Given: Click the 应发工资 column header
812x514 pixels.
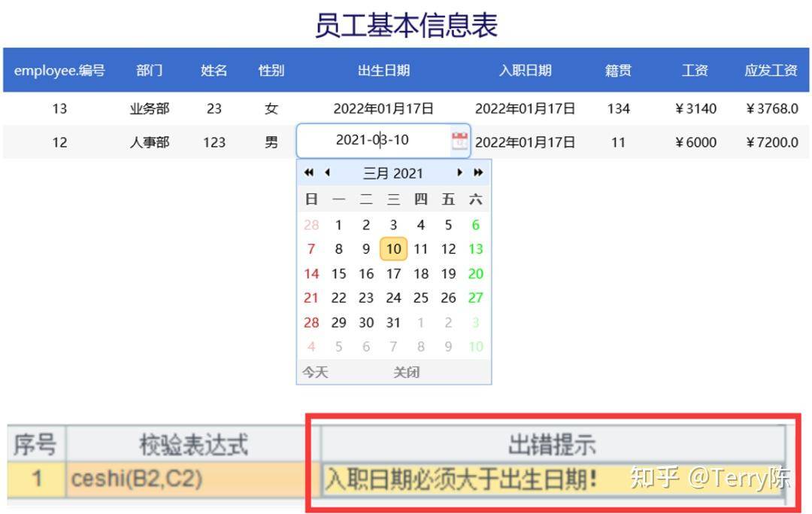Looking at the screenshot, I should click(771, 70).
